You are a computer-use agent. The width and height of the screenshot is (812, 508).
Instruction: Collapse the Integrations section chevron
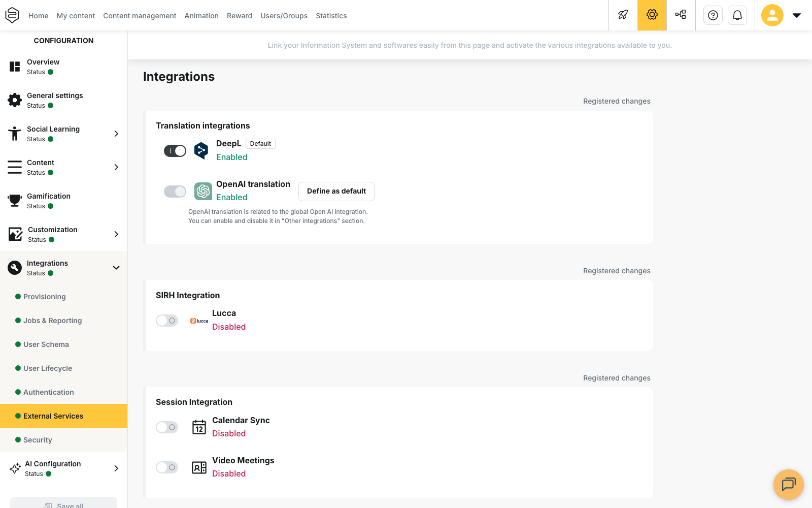click(x=116, y=268)
